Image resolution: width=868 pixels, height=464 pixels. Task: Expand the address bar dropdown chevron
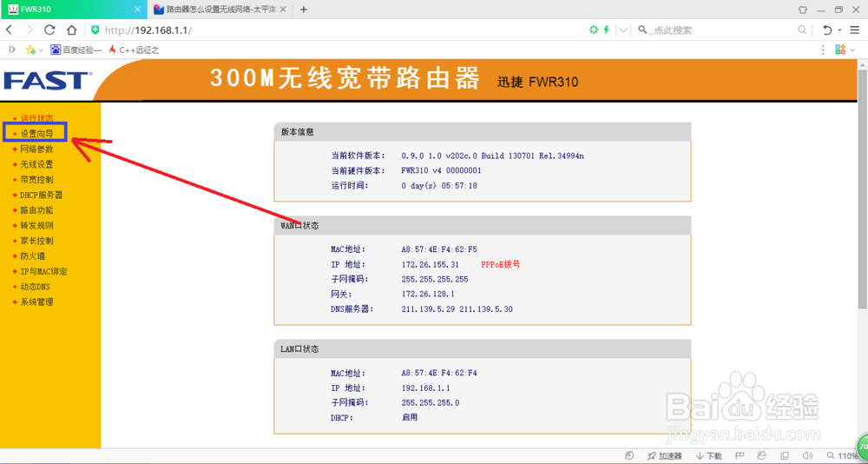click(624, 30)
